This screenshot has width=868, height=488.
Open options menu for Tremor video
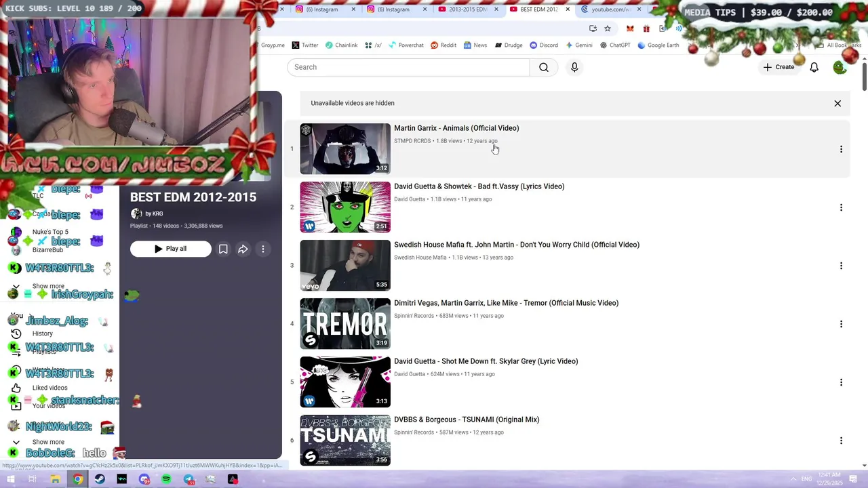click(841, 324)
